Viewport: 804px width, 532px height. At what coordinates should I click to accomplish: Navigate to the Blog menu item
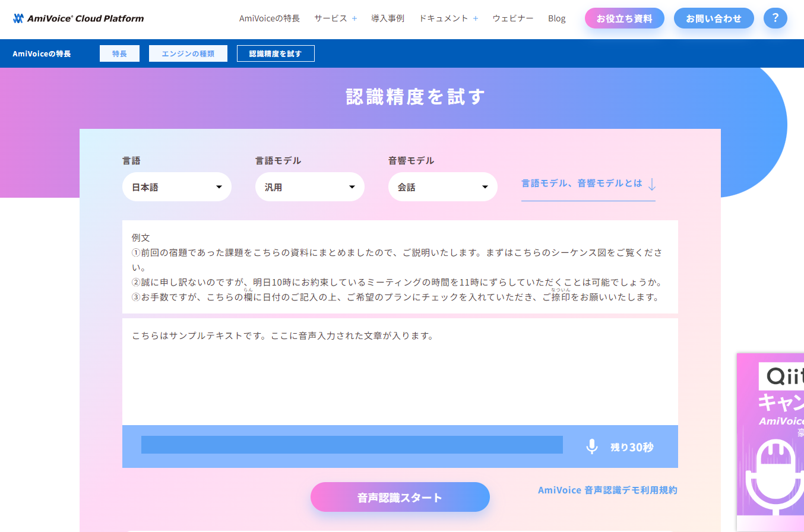click(557, 18)
